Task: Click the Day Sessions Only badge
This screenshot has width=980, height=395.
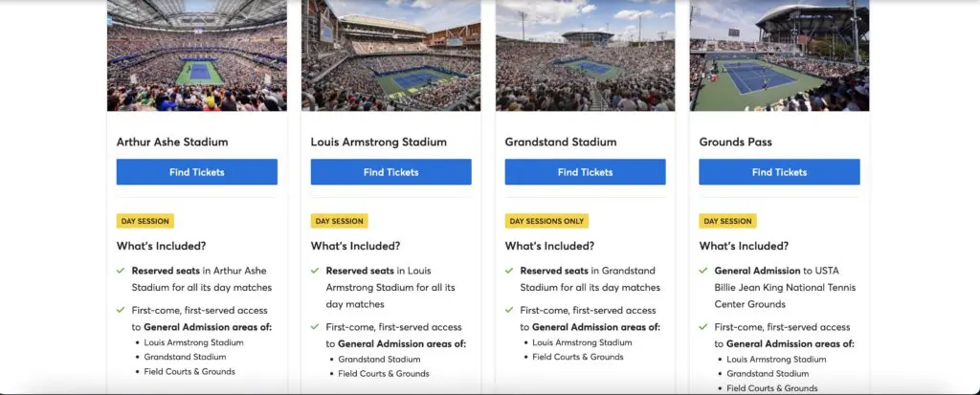Action: (546, 221)
